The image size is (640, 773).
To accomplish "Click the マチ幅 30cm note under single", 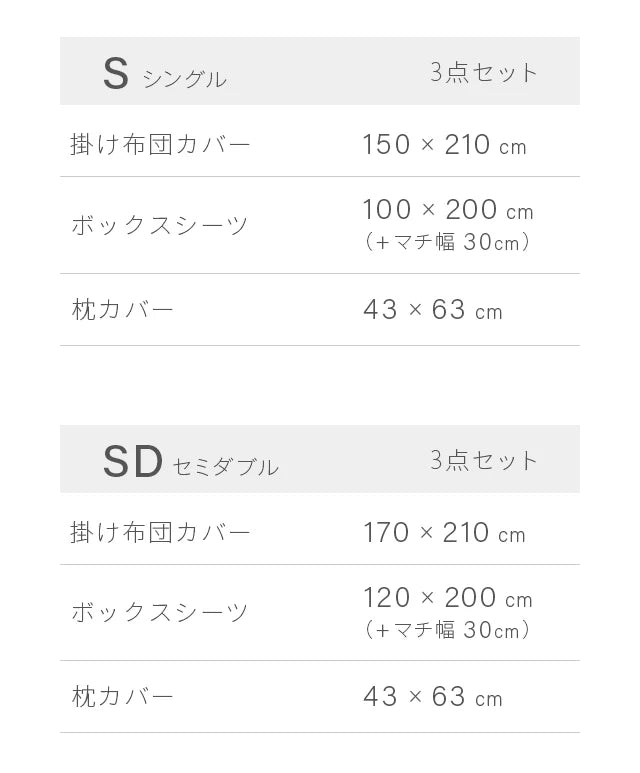I will tap(447, 242).
